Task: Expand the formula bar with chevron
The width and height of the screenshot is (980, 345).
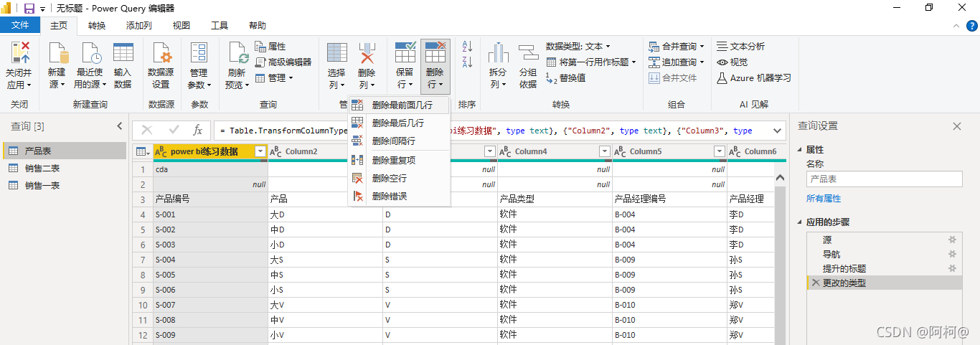Action: pos(776,131)
